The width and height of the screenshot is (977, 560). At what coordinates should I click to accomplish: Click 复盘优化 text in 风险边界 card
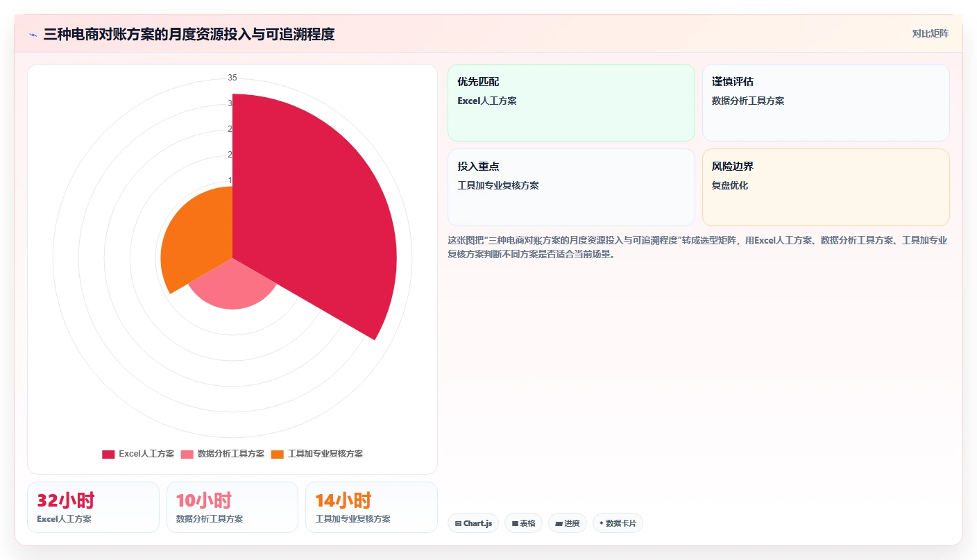click(730, 186)
